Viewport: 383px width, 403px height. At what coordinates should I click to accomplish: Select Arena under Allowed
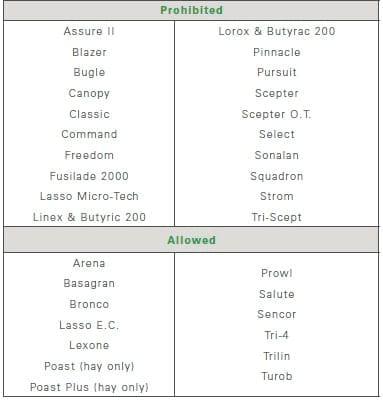[89, 263]
